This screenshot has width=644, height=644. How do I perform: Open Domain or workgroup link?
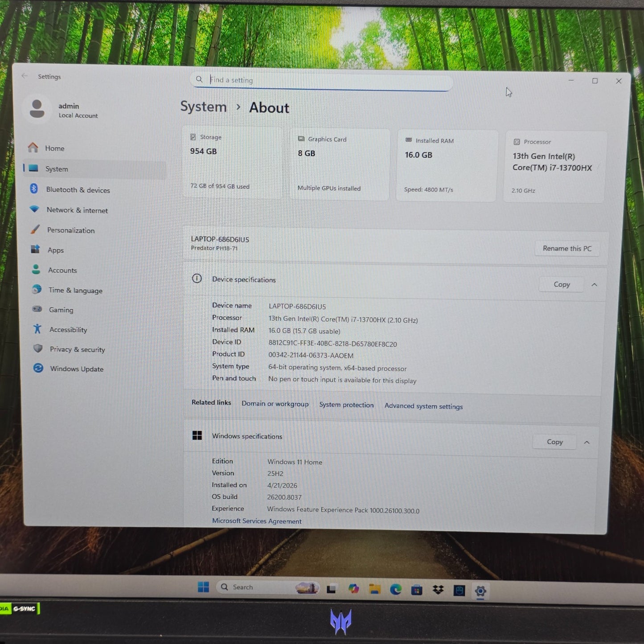(275, 404)
